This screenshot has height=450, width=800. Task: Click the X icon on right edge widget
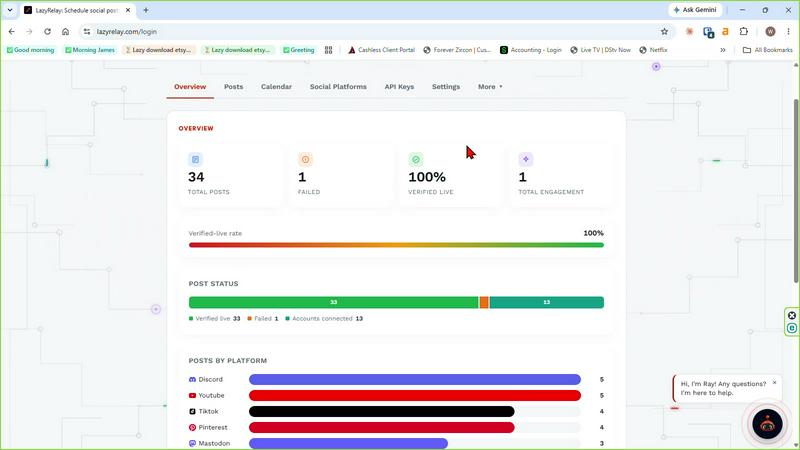792,316
